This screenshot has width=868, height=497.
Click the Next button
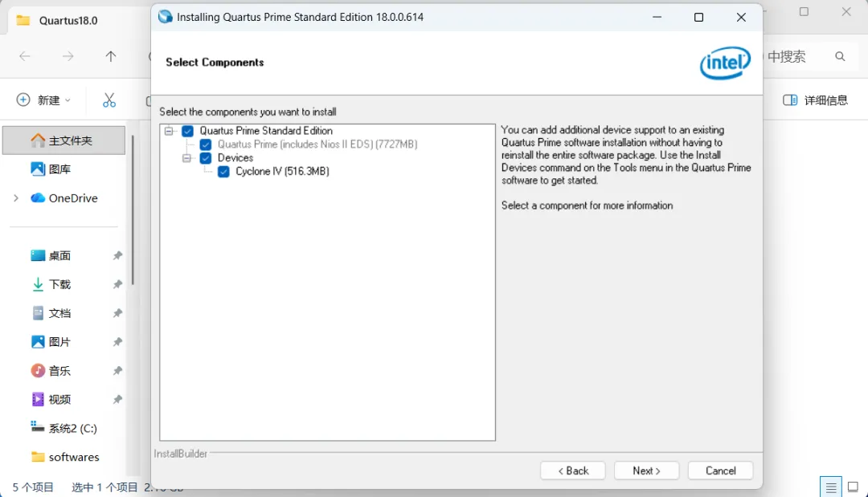pyautogui.click(x=646, y=471)
